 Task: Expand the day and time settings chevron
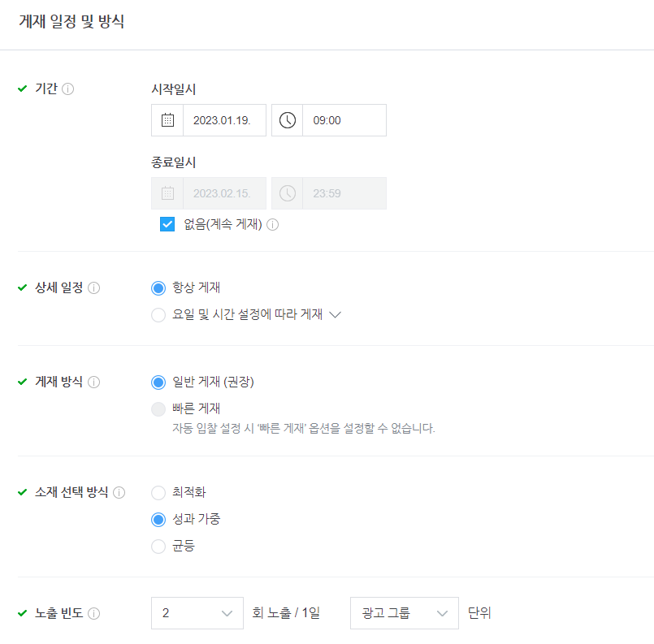(335, 314)
